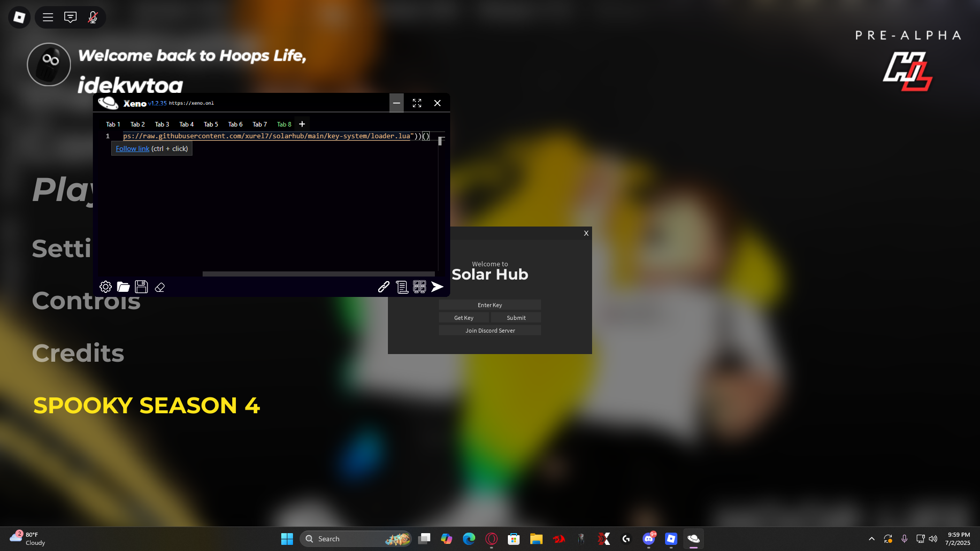The width and height of the screenshot is (980, 551).
Task: Switch to Tab 2 in Xeno
Action: click(137, 124)
